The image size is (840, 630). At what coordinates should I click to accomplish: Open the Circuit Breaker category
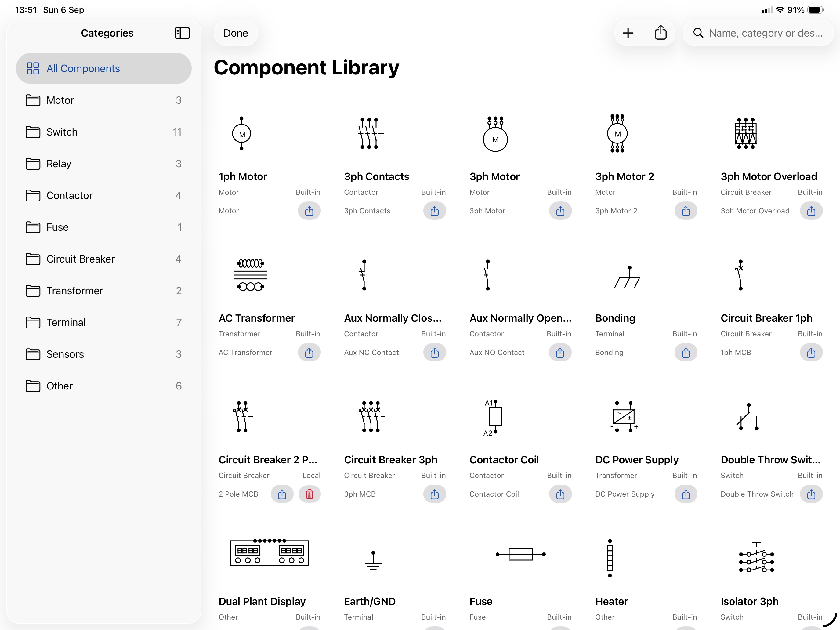click(104, 259)
